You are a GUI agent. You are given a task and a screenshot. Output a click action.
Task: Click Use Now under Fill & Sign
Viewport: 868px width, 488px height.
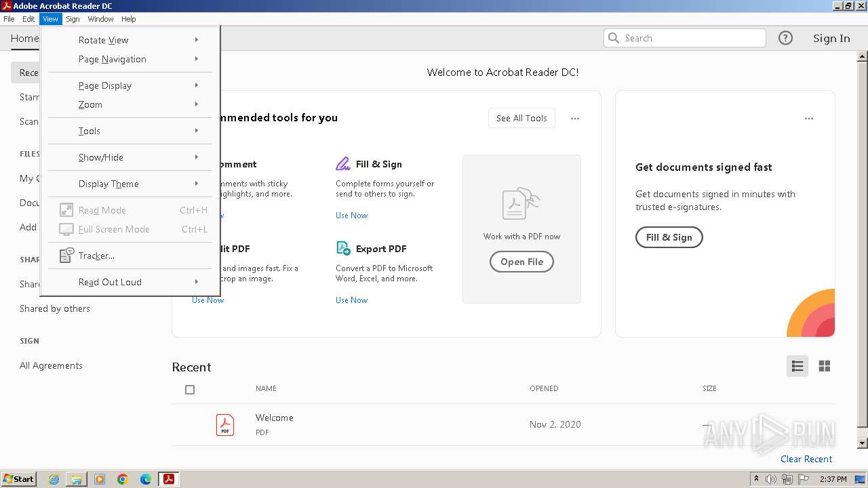[352, 216]
